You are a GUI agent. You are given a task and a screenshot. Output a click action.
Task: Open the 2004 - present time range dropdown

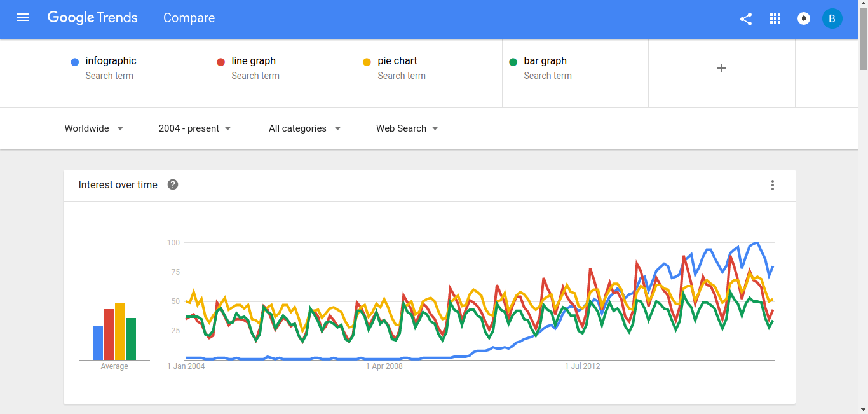[194, 128]
